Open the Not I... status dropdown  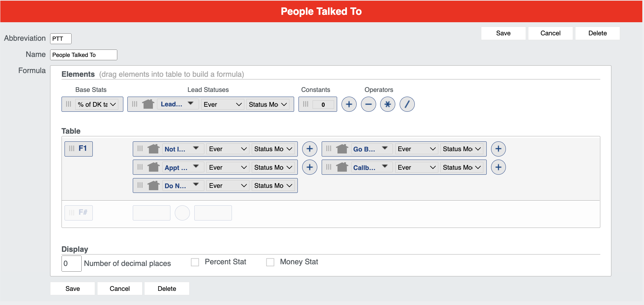(183, 149)
